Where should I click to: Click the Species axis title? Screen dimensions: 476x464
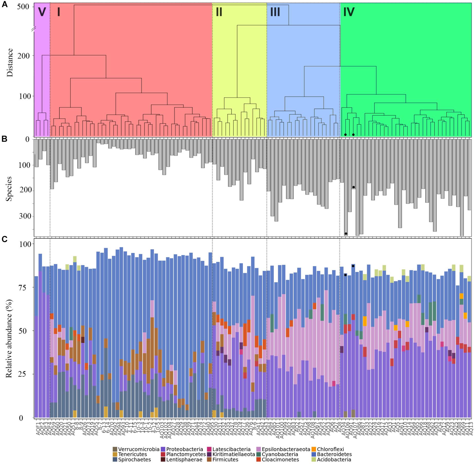pyautogui.click(x=10, y=188)
